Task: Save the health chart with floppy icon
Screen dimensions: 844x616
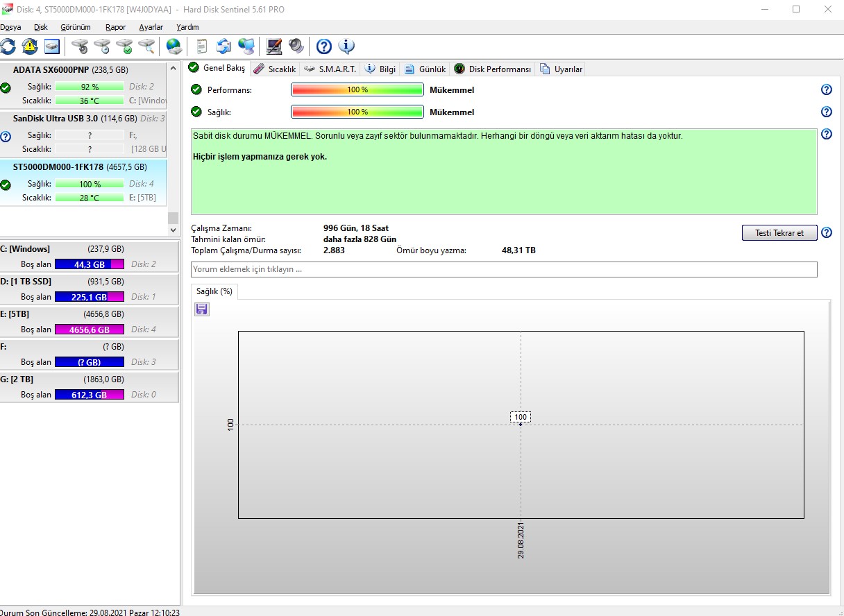Action: coord(202,309)
